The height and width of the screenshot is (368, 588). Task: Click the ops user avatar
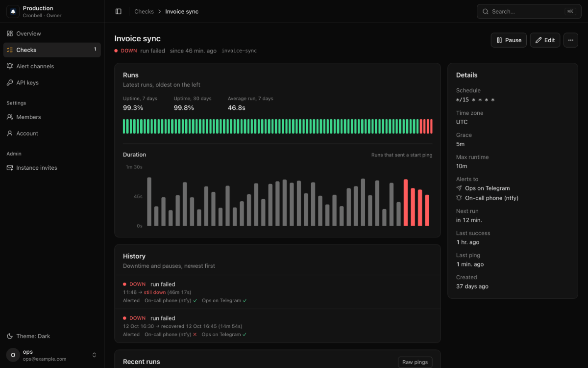pos(13,355)
